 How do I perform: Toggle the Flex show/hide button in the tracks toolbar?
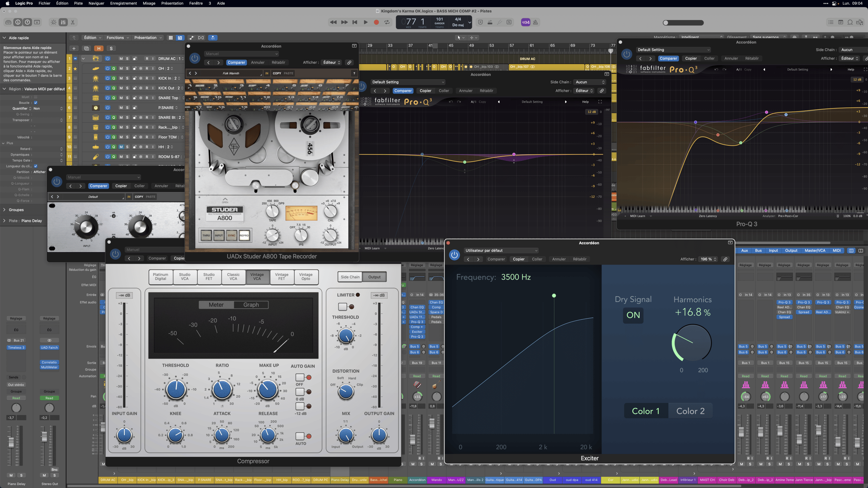pos(201,38)
